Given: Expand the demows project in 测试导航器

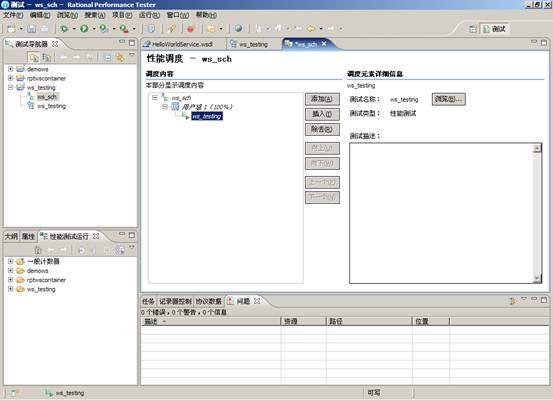Looking at the screenshot, I should coord(11,69).
